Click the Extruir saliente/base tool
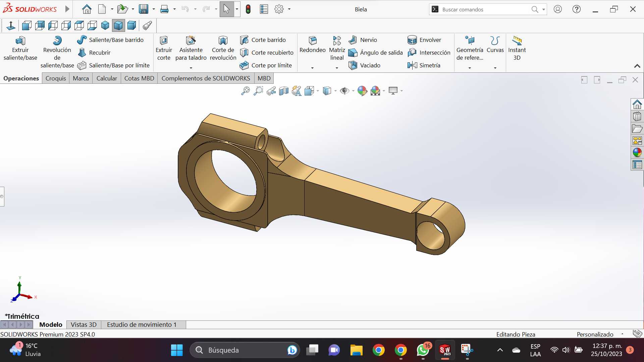 20,49
